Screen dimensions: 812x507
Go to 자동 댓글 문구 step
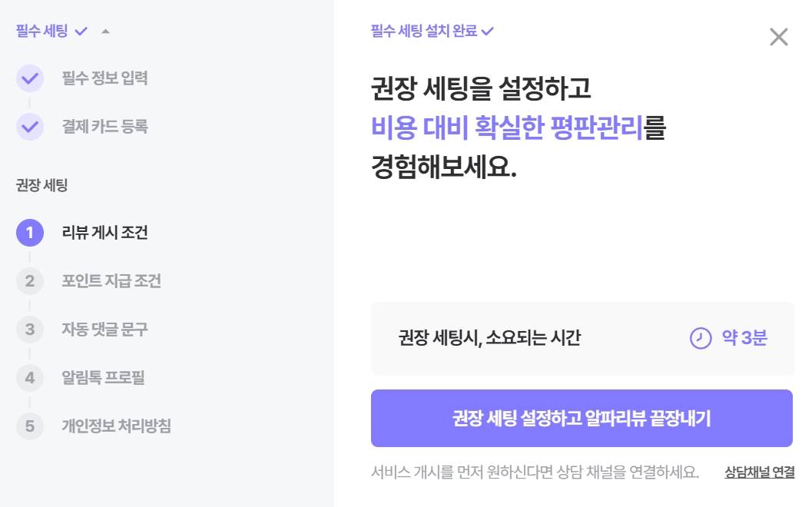tap(104, 330)
